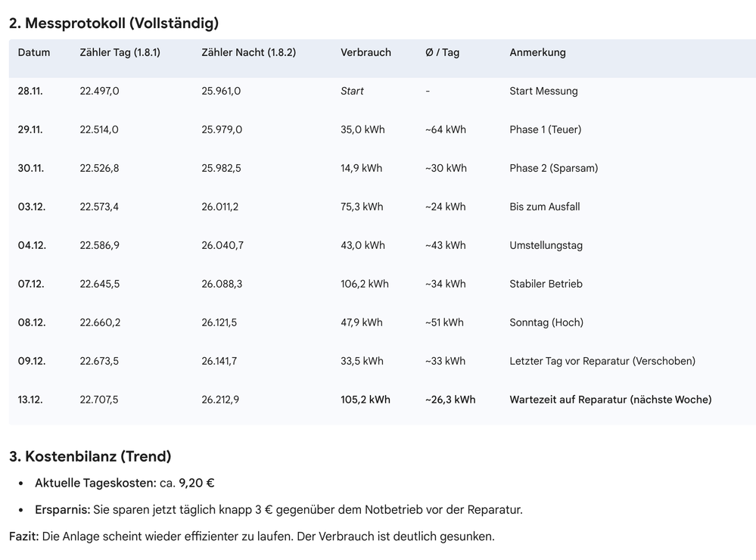Click the 'Fazit:' summary paragraph
The image size is (756, 560).
click(251, 537)
